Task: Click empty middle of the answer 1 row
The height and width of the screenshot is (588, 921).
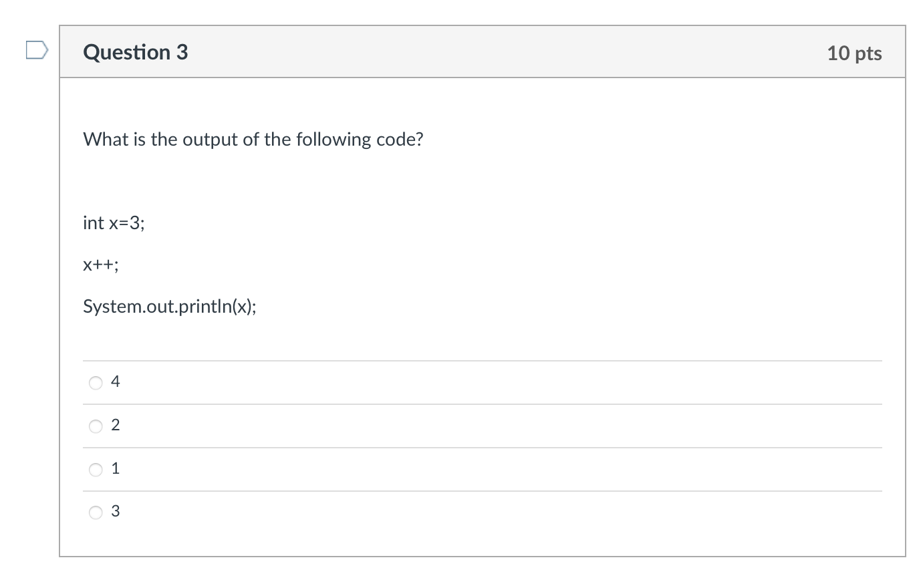Action: click(x=483, y=469)
